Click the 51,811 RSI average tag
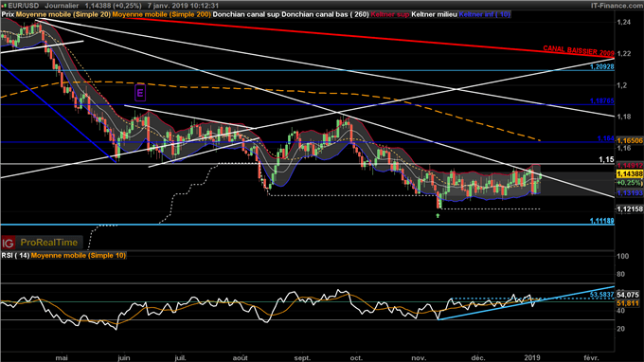Viewport: 644px width, 362px height. [628, 303]
